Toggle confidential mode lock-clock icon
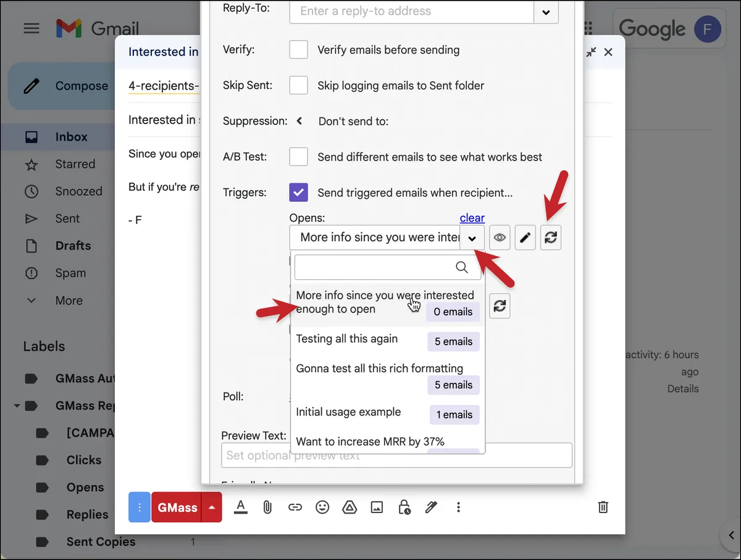The height and width of the screenshot is (560, 741). [404, 508]
